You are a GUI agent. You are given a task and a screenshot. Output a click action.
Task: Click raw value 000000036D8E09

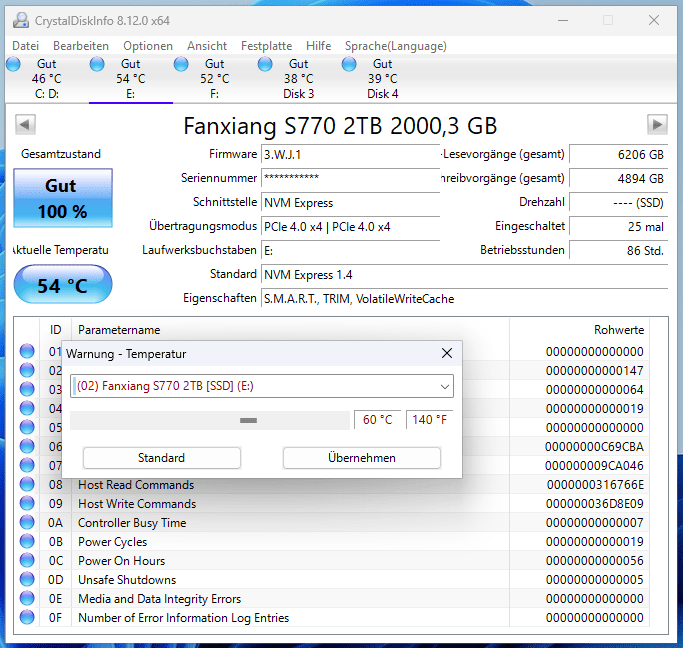point(595,503)
